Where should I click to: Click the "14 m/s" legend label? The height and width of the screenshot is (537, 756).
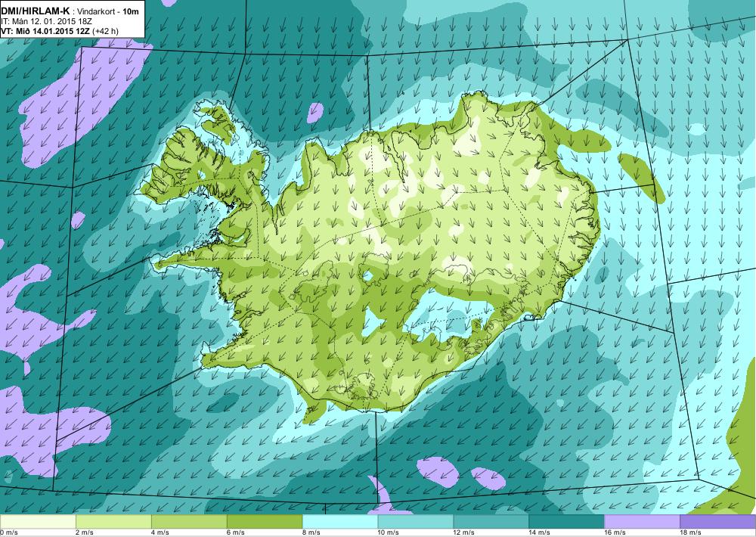point(540,532)
